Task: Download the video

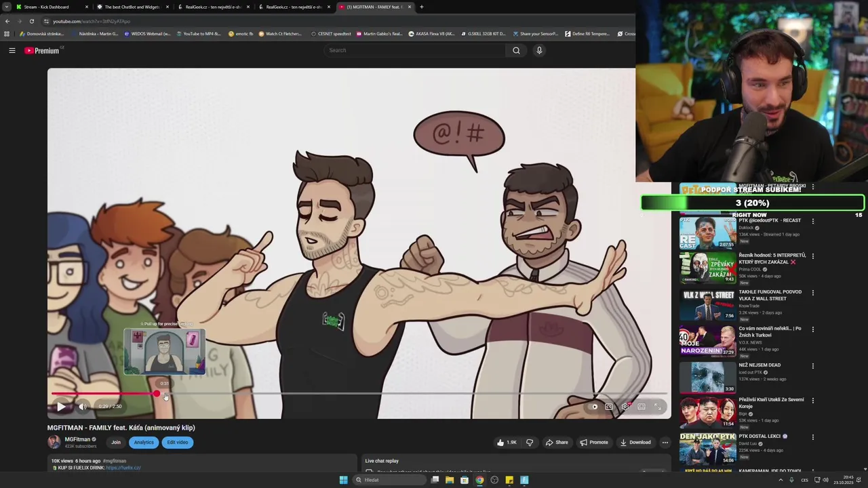Action: (635, 443)
